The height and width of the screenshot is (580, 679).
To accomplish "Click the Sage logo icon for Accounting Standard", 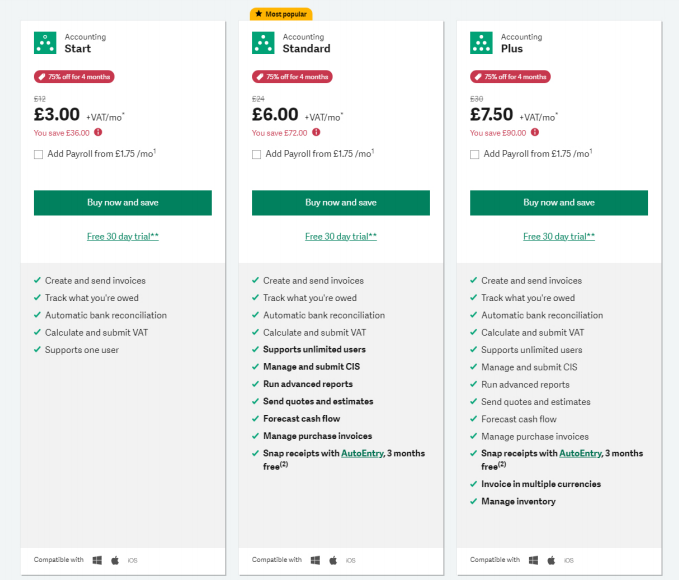I will click(x=263, y=43).
